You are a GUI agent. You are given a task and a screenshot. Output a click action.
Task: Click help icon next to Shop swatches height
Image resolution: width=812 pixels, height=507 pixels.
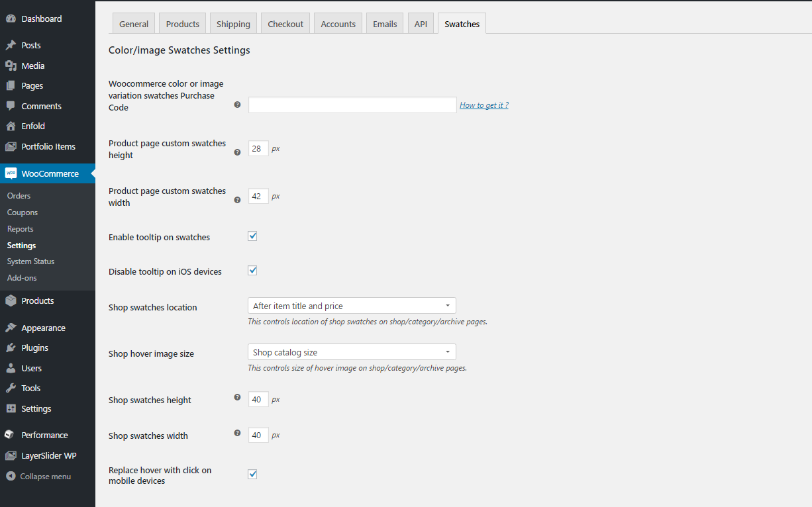point(237,397)
